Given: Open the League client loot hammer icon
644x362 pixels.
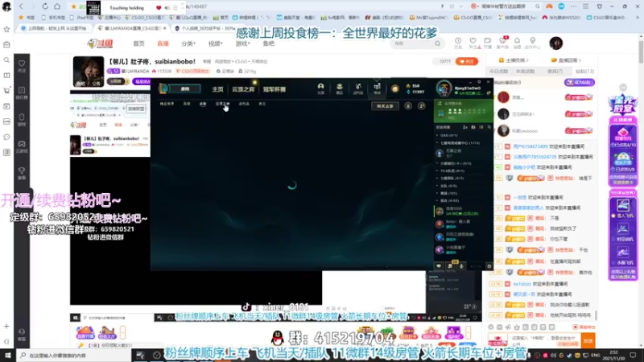Looking at the screenshot, I should [x=358, y=88].
